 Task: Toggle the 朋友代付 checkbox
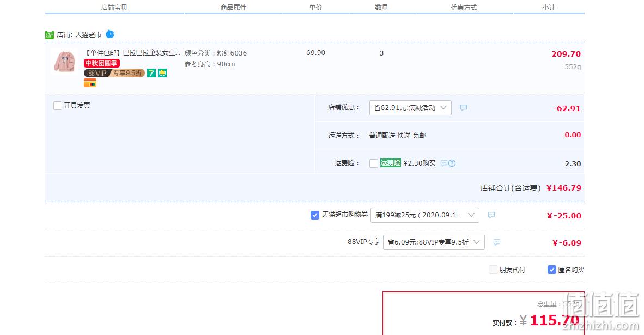click(x=493, y=270)
